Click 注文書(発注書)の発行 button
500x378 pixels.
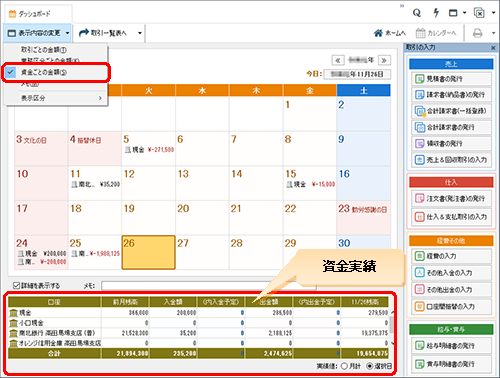coord(451,199)
